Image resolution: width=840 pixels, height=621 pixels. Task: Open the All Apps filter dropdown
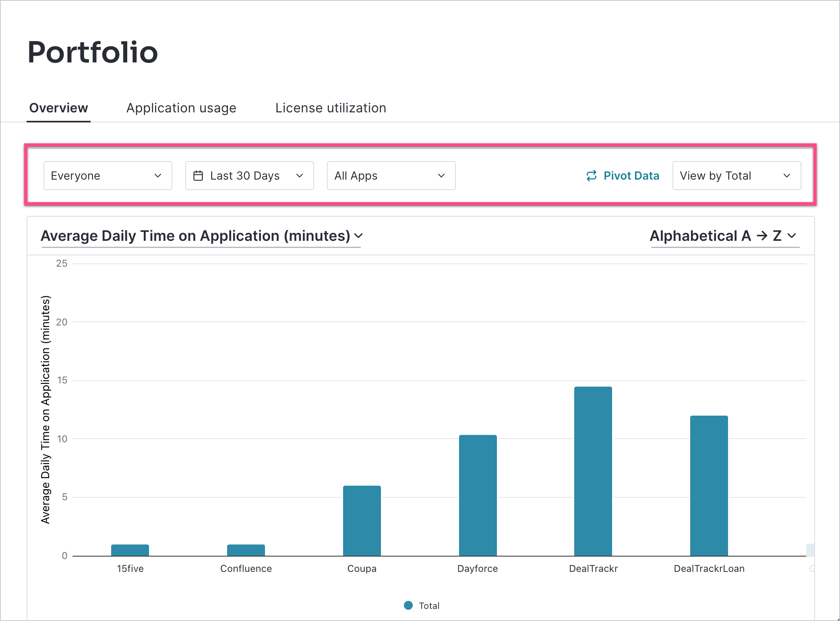391,176
